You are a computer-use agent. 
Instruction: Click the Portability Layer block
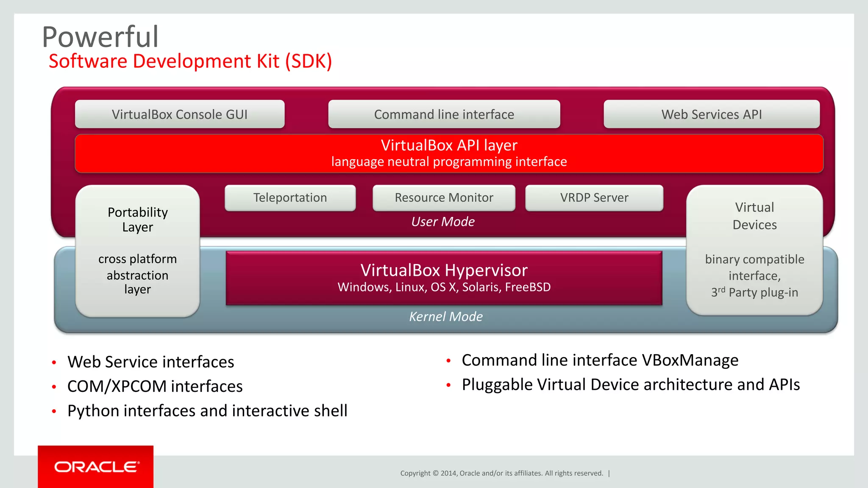137,251
